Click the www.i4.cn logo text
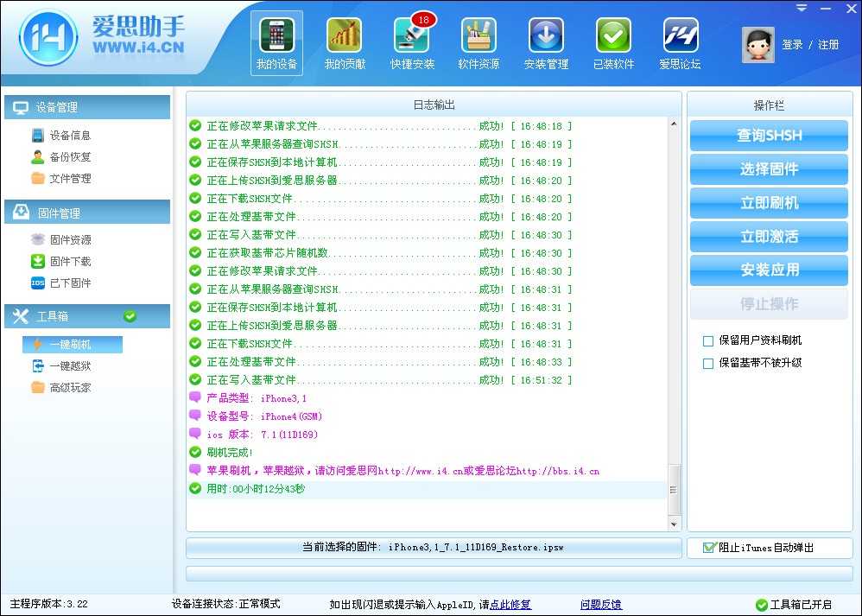 (138, 48)
